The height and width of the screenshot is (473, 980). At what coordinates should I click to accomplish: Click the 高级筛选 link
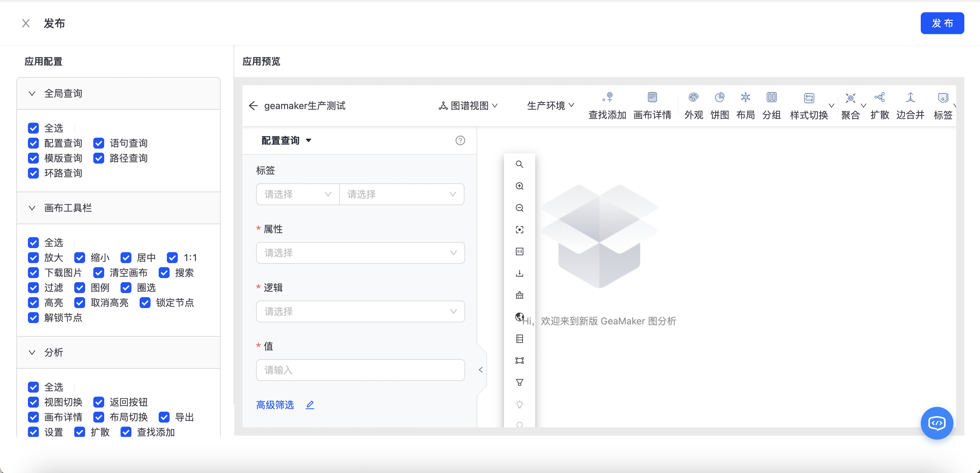point(275,405)
